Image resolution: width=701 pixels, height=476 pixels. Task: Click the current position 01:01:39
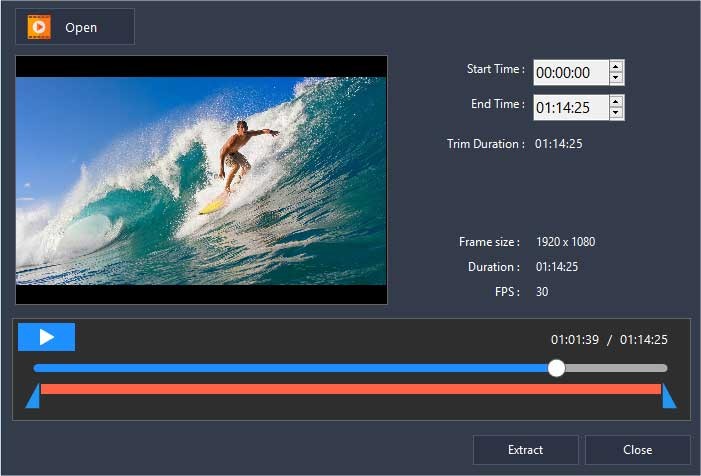click(574, 340)
